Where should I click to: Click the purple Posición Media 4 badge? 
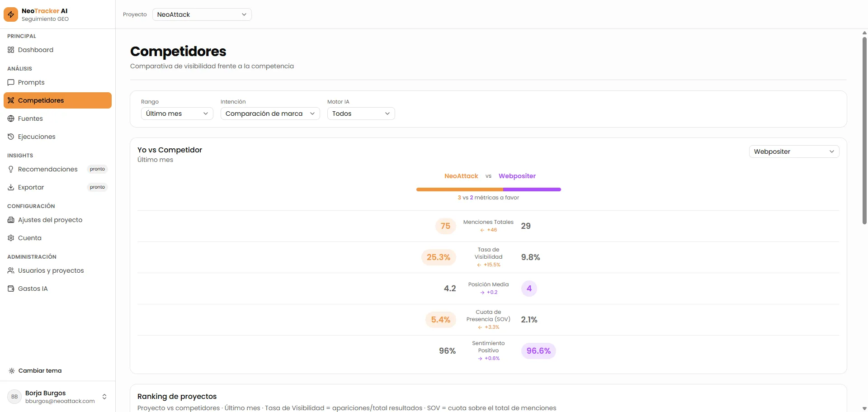pyautogui.click(x=529, y=289)
